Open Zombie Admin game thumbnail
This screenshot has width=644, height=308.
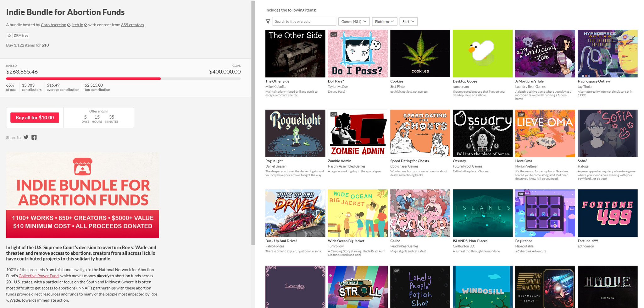[358, 133]
